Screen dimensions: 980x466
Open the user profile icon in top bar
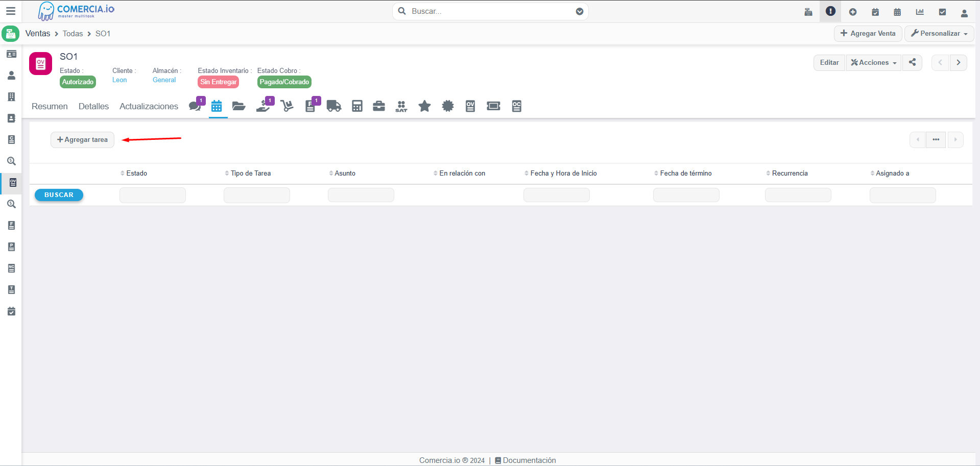(964, 13)
